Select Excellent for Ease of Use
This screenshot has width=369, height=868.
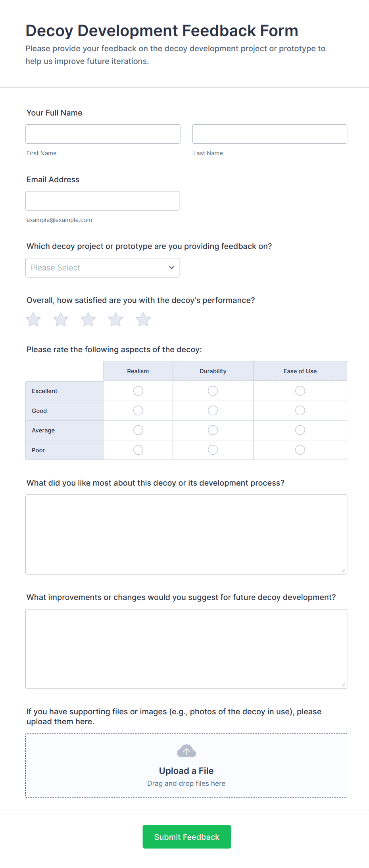pyautogui.click(x=300, y=391)
